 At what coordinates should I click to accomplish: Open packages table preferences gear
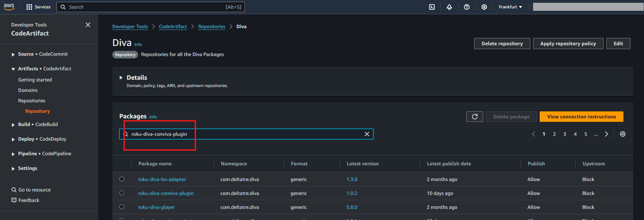(623, 134)
